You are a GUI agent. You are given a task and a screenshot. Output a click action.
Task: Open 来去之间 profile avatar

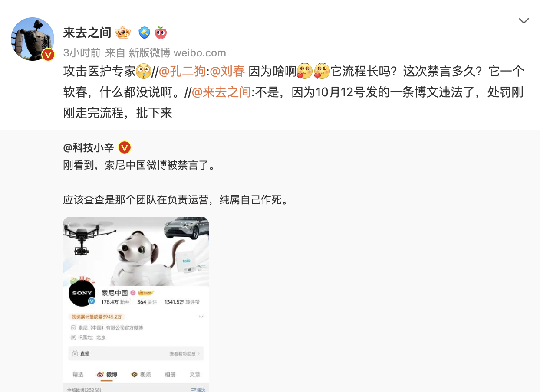33,39
